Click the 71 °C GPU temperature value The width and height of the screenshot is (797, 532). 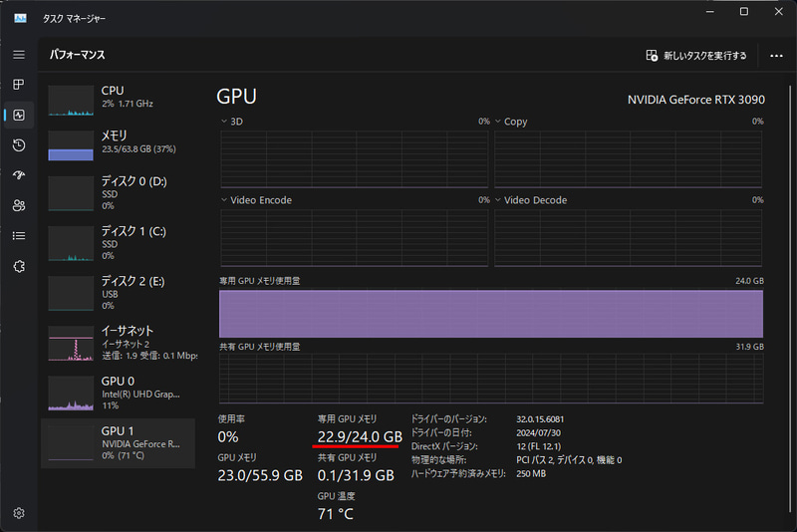336,514
